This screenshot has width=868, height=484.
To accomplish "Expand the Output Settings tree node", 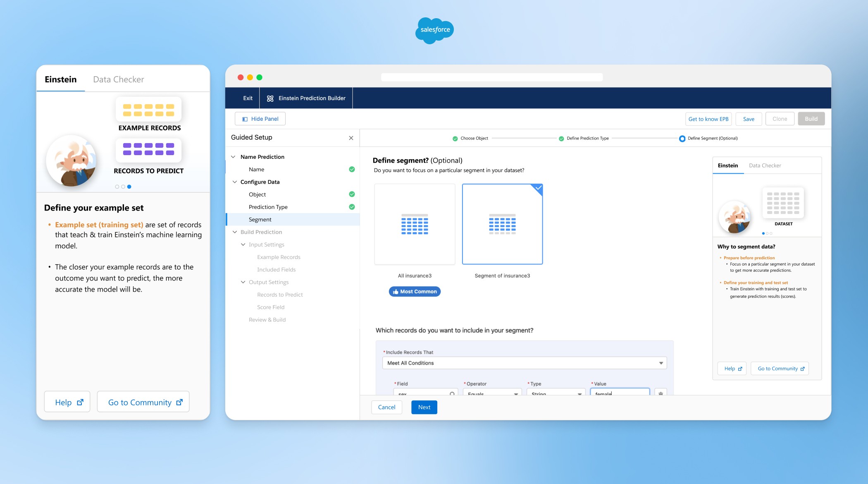I will point(243,282).
